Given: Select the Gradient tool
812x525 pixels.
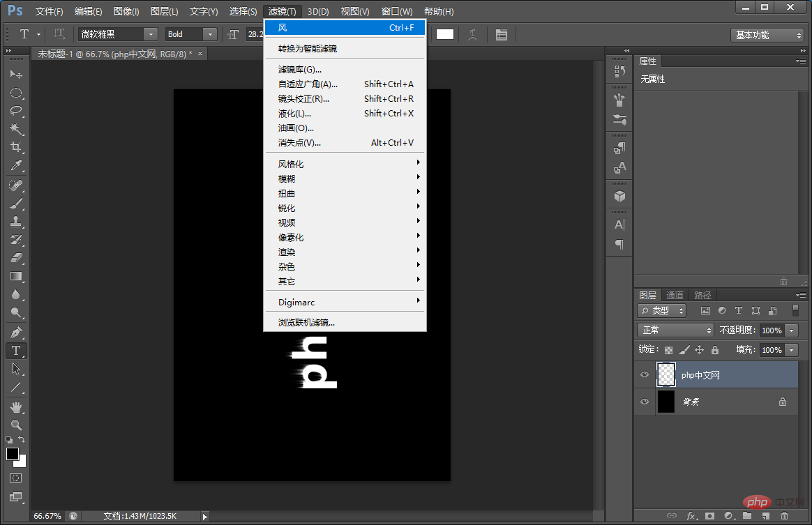Looking at the screenshot, I should [16, 276].
